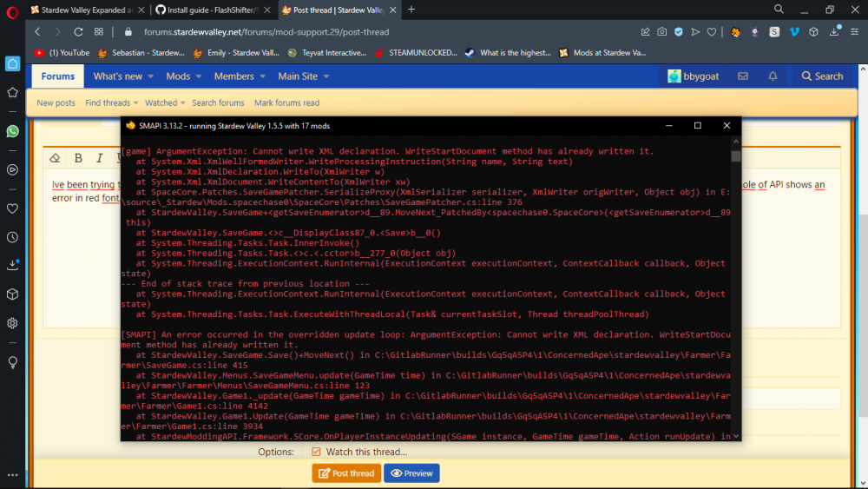868x489 pixels.
Task: Expand the Main Site dropdown arrow
Action: click(326, 76)
